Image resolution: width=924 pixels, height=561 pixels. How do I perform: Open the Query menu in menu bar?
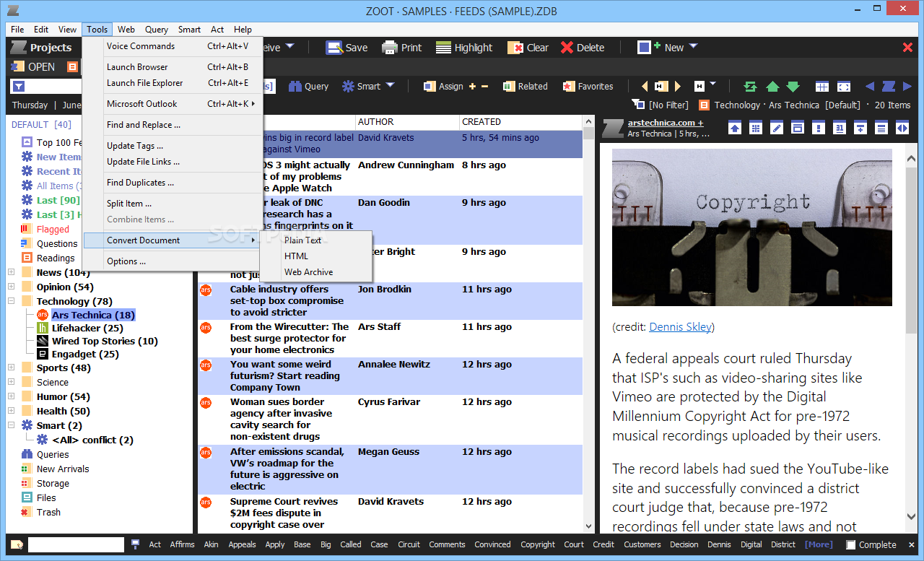157,30
